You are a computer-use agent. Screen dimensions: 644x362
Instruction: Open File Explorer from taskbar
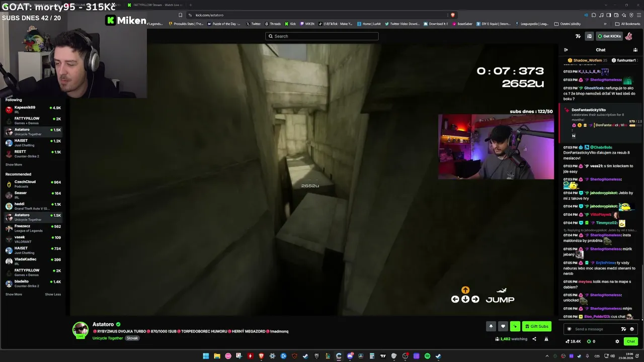tap(217, 356)
